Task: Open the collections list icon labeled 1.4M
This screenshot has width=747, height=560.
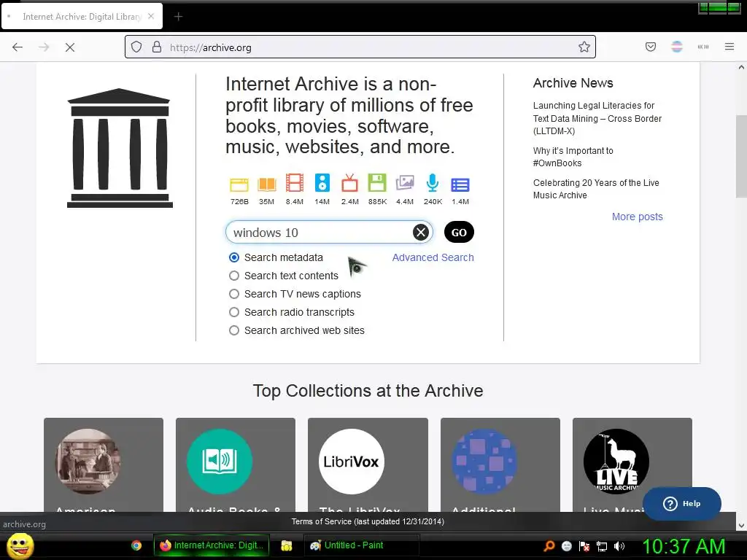Action: coord(460,184)
